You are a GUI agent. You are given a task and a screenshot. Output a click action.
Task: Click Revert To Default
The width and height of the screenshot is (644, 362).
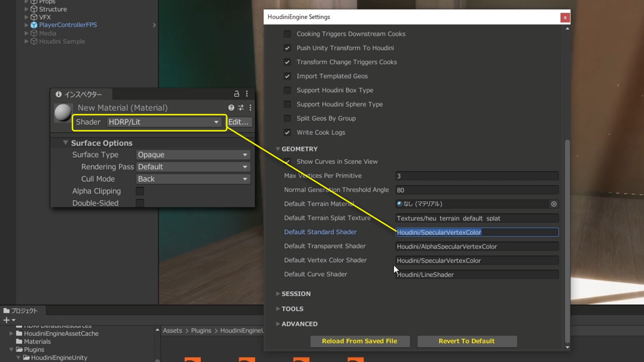[x=467, y=341]
